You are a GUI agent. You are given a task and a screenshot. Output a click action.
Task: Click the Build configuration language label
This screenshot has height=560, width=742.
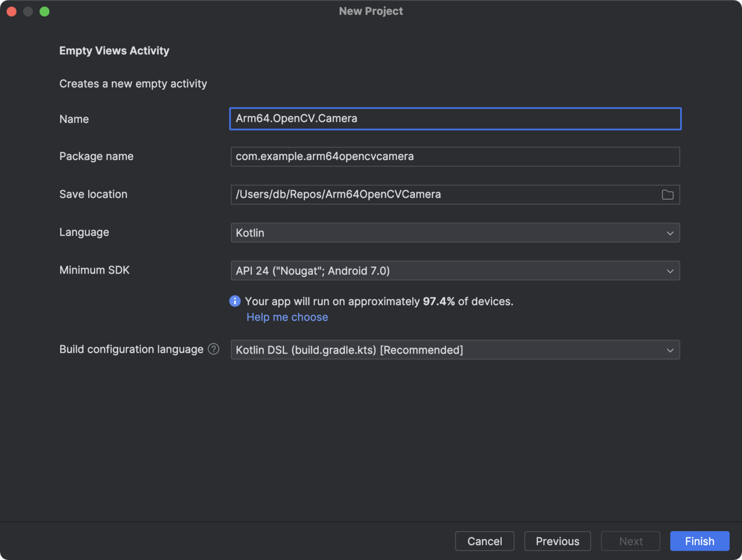click(131, 349)
